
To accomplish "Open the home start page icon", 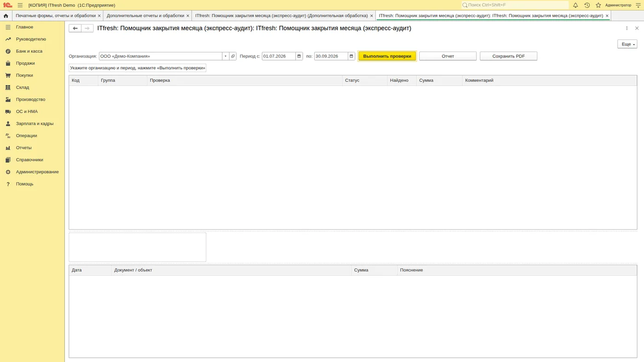I will (6, 16).
